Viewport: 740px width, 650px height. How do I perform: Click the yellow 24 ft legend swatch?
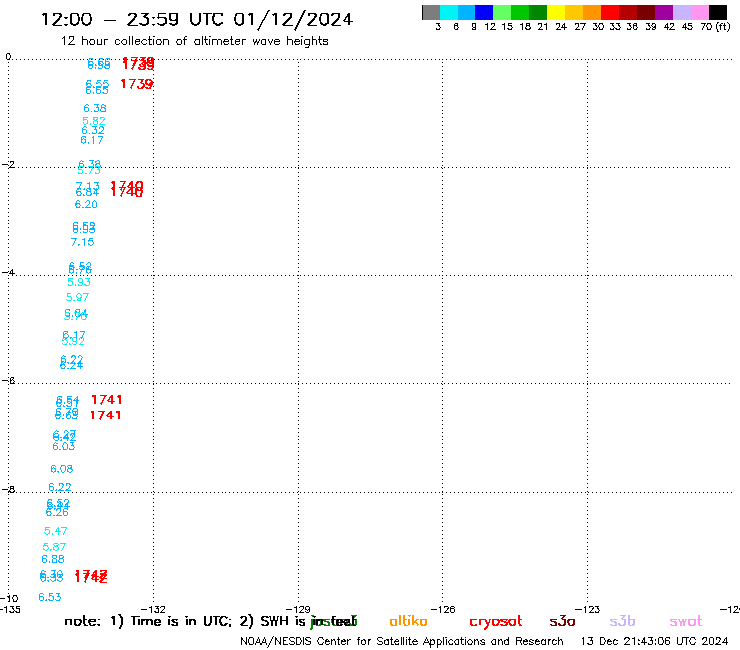(x=556, y=12)
